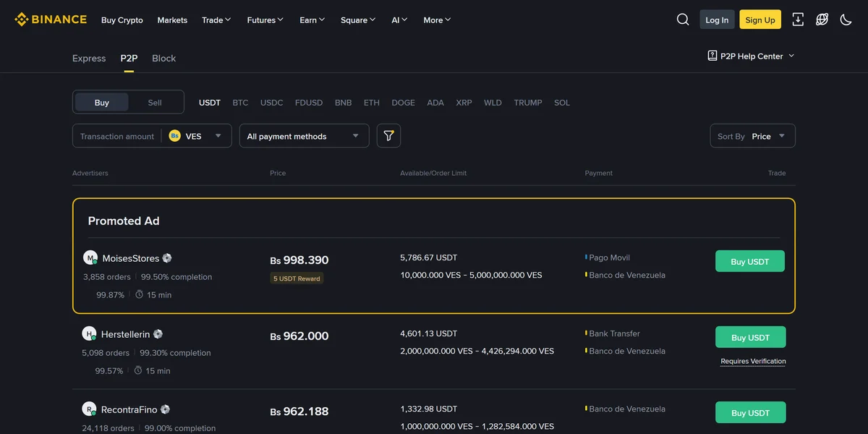Select the FDUSD coin tab
This screenshot has width=868, height=434.
309,103
